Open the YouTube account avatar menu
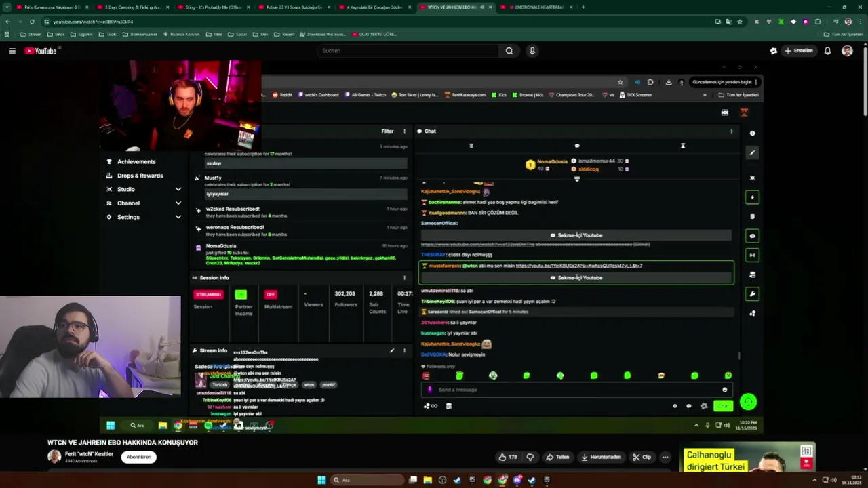The width and height of the screenshot is (868, 488). [847, 51]
